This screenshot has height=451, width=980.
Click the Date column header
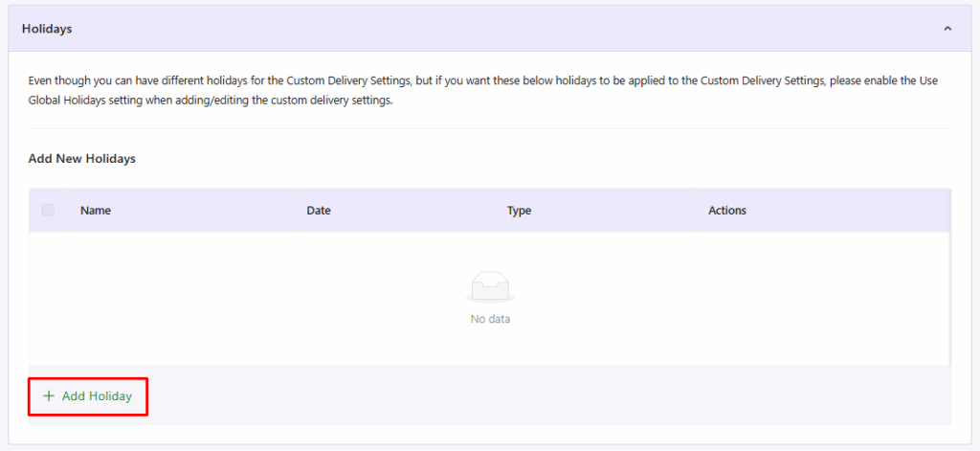click(x=319, y=211)
